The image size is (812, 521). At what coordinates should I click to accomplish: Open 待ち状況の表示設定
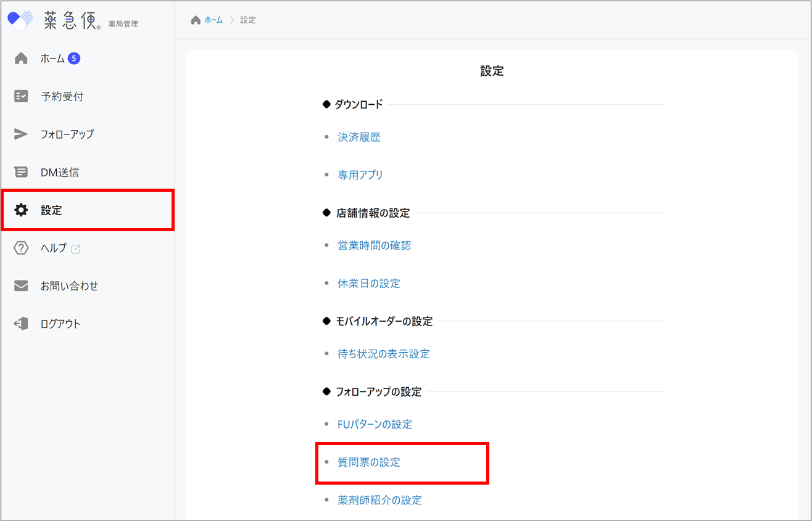[x=383, y=354]
